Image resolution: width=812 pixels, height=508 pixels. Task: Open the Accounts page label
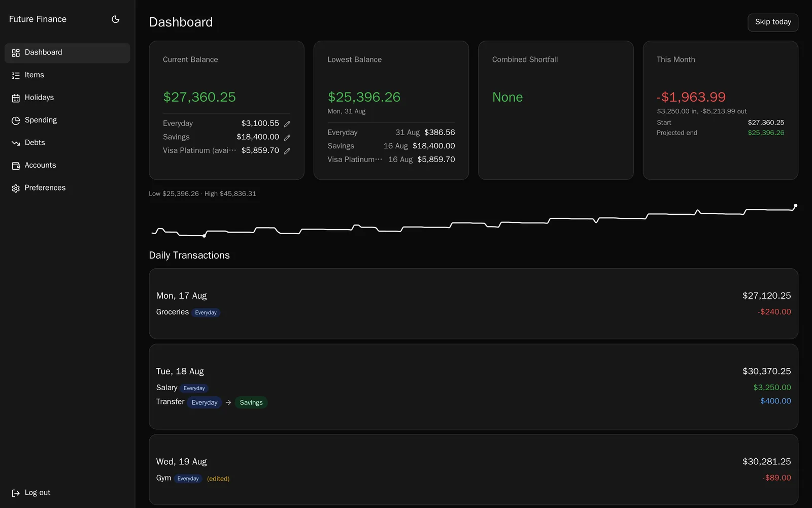click(x=41, y=165)
